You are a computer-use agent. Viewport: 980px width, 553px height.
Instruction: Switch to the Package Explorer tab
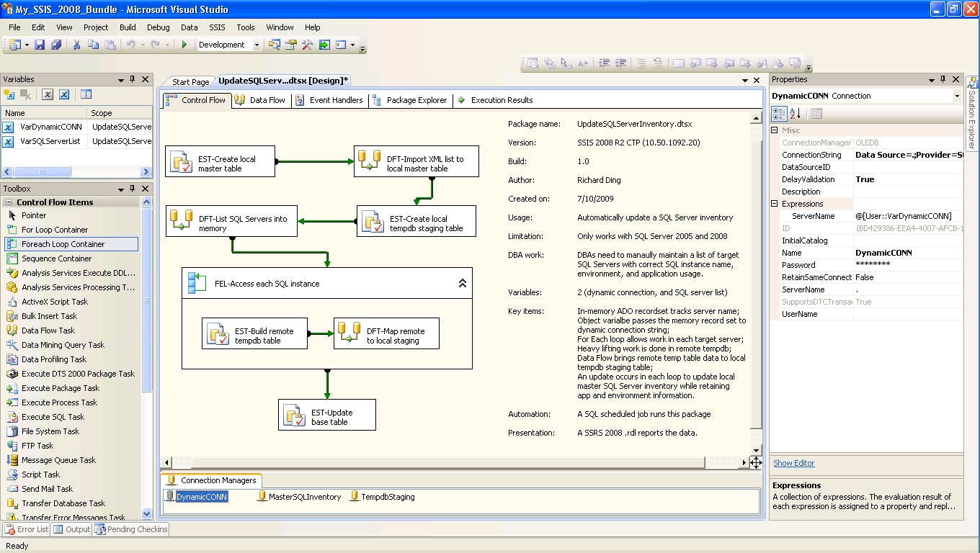[409, 100]
